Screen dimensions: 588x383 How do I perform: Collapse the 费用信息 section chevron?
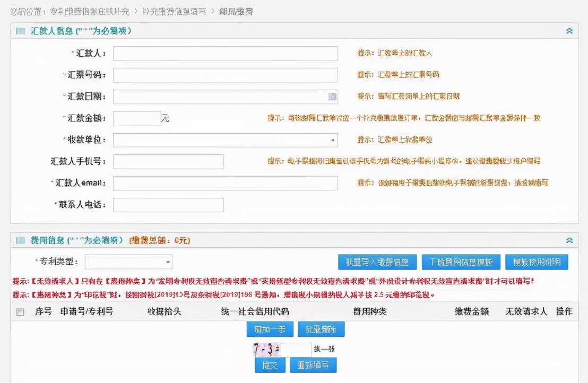(569, 240)
